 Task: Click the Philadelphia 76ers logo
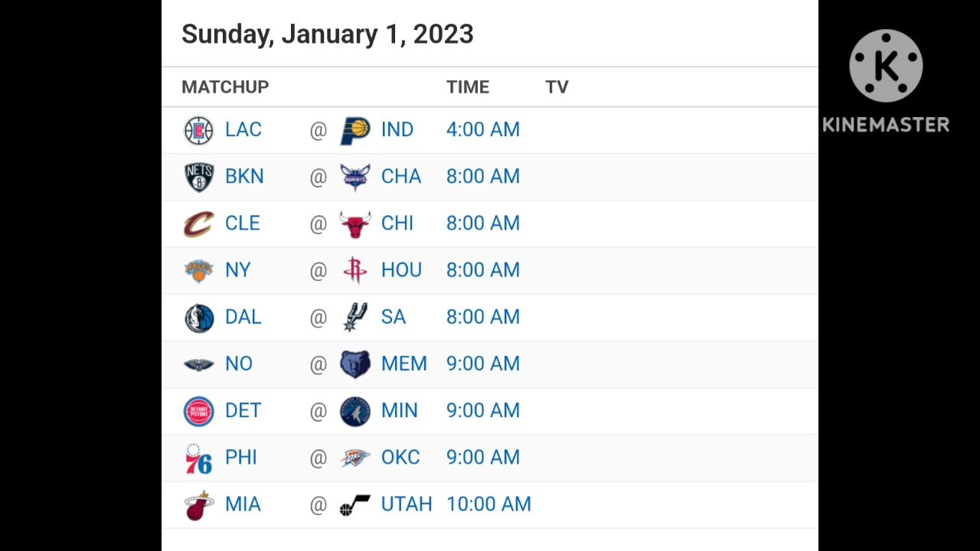coord(199,458)
